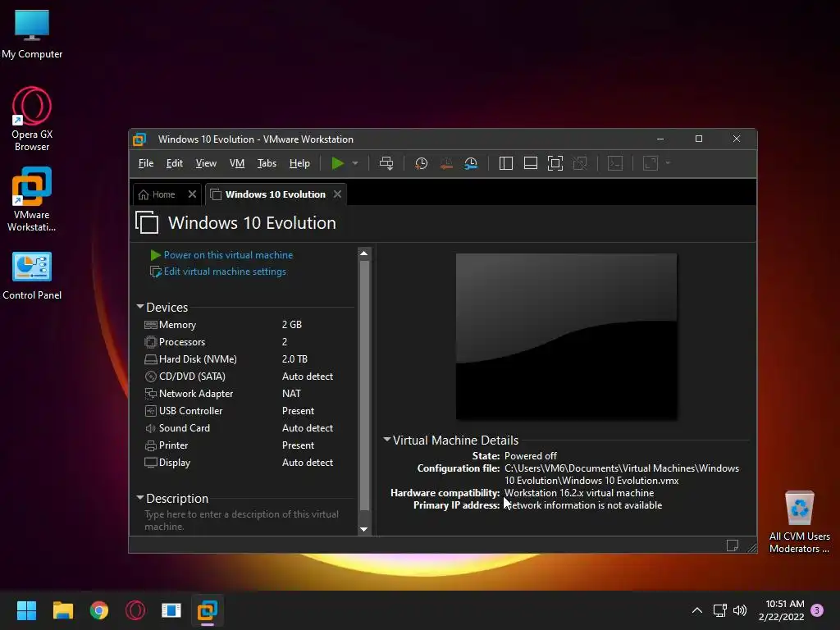The width and height of the screenshot is (840, 630).
Task: Click the 2.0 TB hard disk value
Action: click(294, 359)
